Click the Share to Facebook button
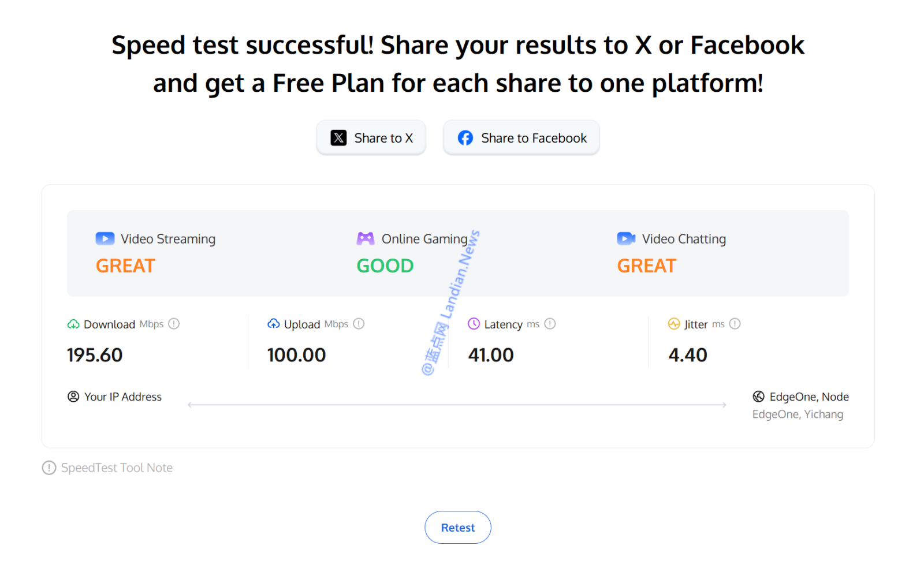 521,138
